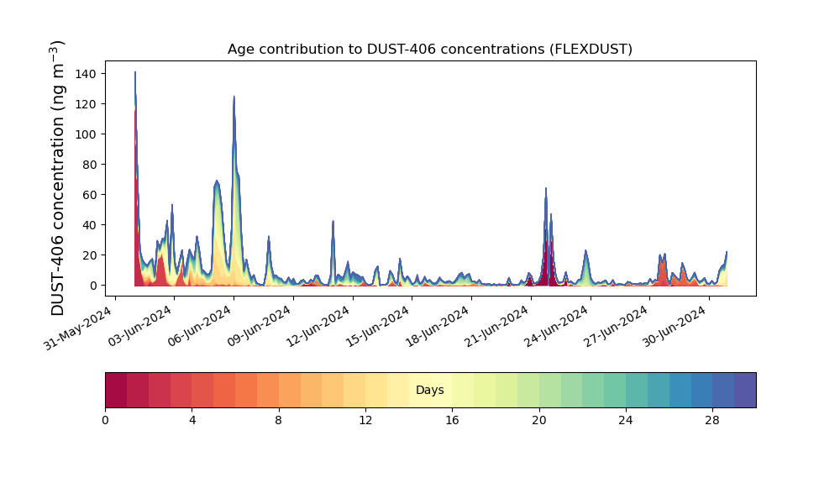The height and width of the screenshot is (504, 840).
Task: Click the 12-Jun-2024 date label
Action: [x=318, y=326]
